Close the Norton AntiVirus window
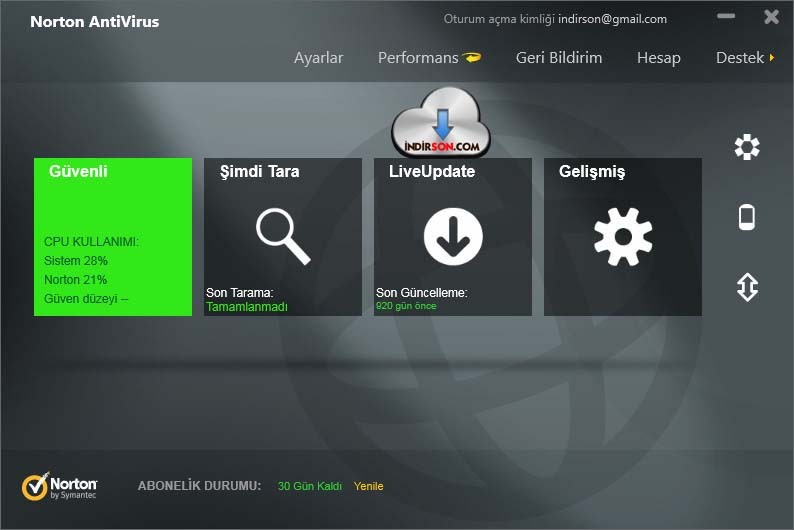Screen dimensions: 794x530 tap(772, 17)
